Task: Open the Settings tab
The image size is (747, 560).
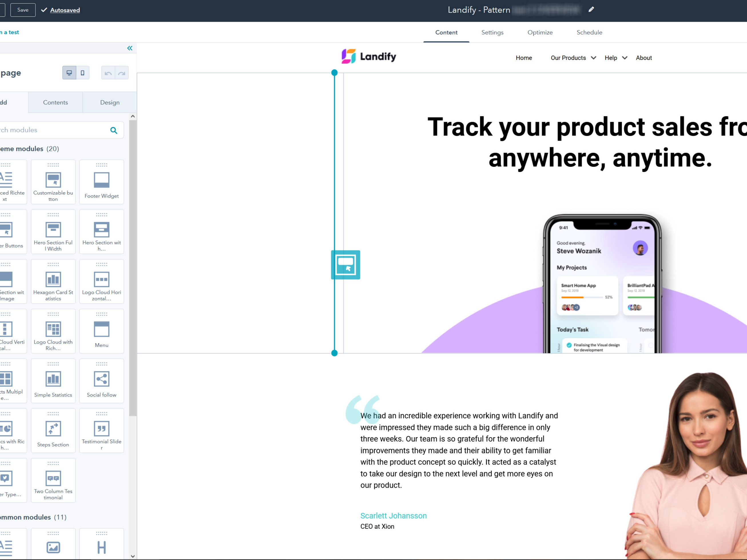Action: [492, 32]
